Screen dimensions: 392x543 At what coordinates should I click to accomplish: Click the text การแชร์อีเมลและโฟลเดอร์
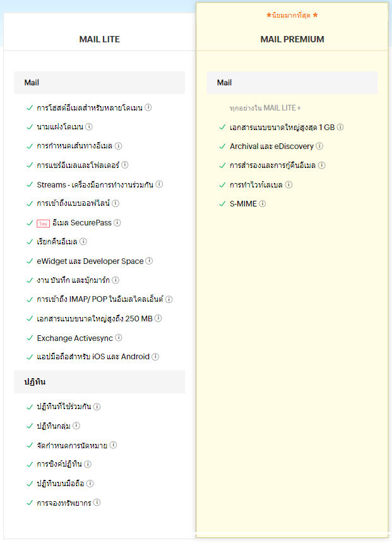pos(78,165)
